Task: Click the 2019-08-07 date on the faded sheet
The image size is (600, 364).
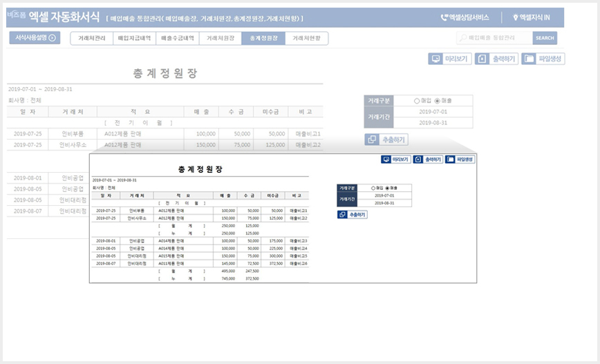Action: (28, 211)
